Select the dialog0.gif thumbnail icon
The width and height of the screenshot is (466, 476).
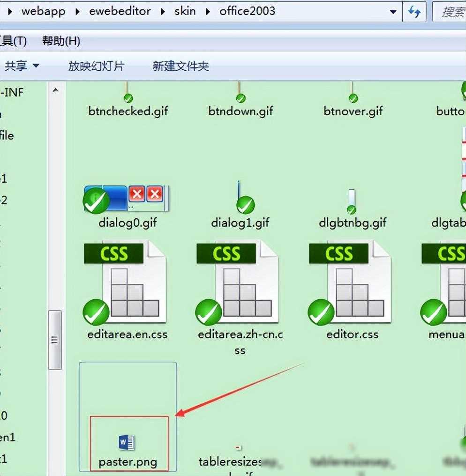point(126,199)
